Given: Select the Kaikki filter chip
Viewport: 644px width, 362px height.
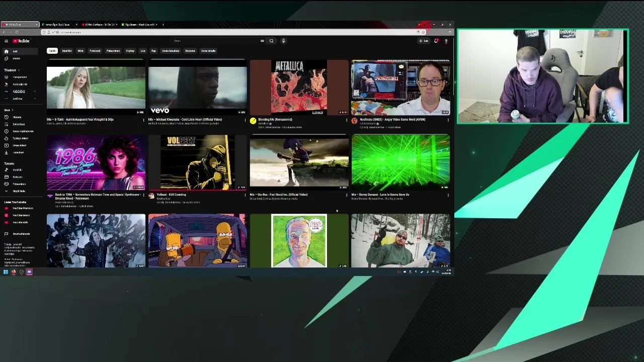Looking at the screenshot, I should [52, 51].
